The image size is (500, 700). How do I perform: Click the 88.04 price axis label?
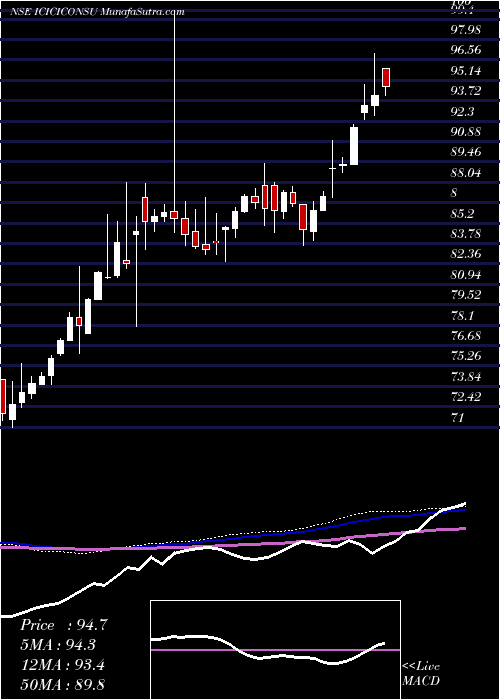coord(466,173)
